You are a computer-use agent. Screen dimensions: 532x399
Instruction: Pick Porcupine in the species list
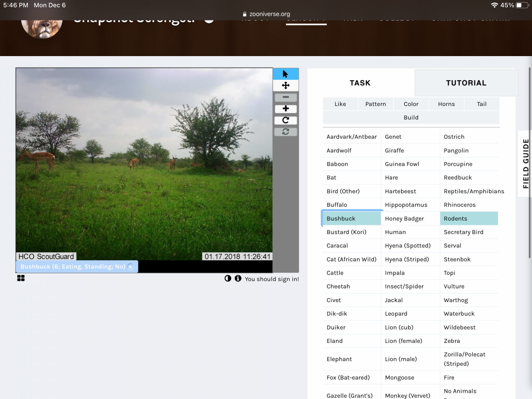pyautogui.click(x=469, y=164)
